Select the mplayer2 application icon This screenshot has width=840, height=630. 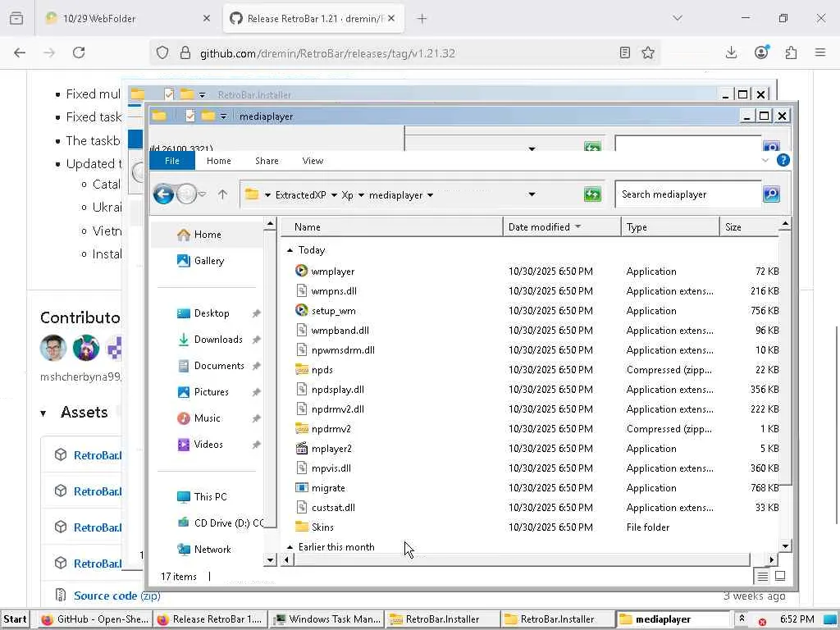click(x=302, y=449)
